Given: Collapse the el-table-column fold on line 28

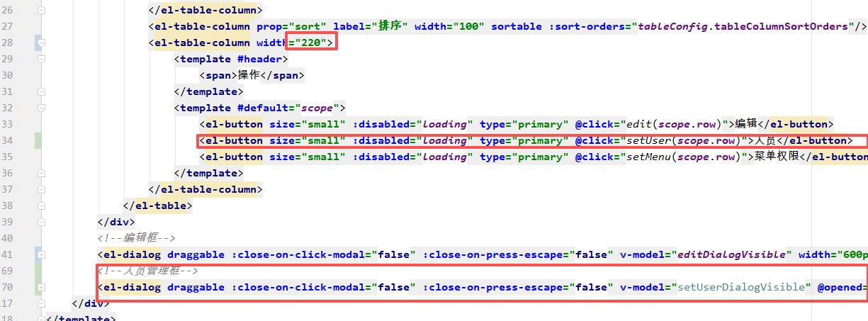Looking at the screenshot, I should tap(41, 43).
